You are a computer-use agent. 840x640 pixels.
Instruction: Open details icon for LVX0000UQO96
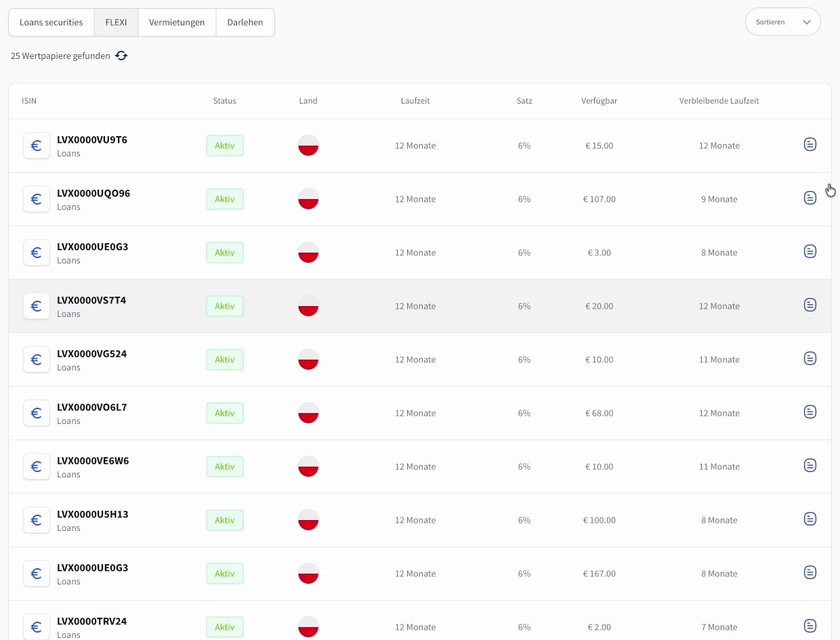point(810,198)
